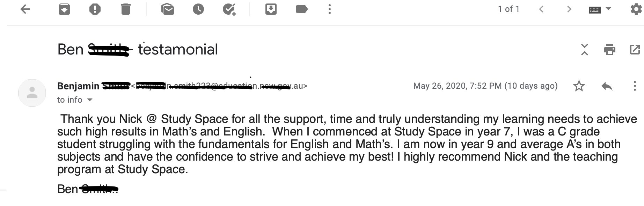
Task: Go back to inbox with the arrow
Action: click(25, 9)
